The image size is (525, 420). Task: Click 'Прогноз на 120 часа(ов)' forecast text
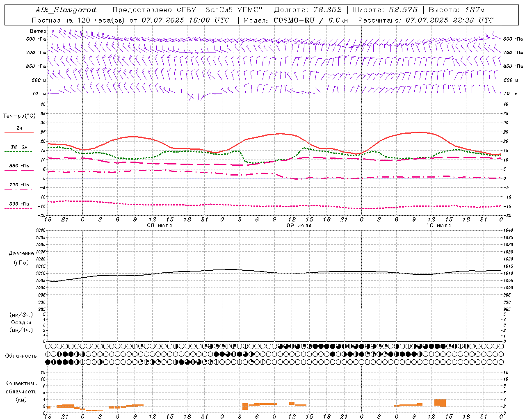click(x=78, y=20)
